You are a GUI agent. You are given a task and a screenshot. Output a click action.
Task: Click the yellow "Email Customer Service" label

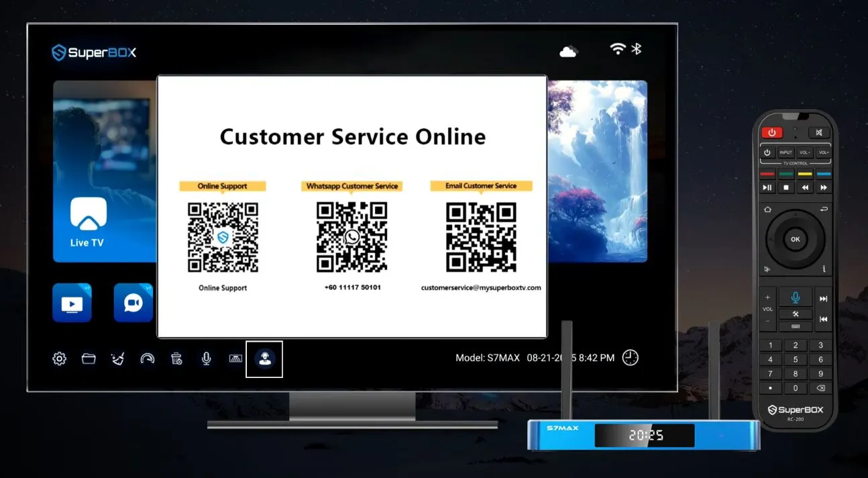(x=481, y=185)
